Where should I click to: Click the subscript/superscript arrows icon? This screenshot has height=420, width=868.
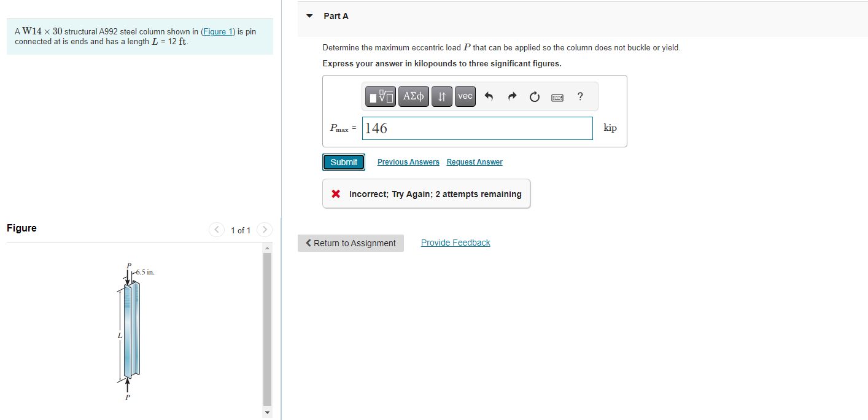pyautogui.click(x=441, y=96)
